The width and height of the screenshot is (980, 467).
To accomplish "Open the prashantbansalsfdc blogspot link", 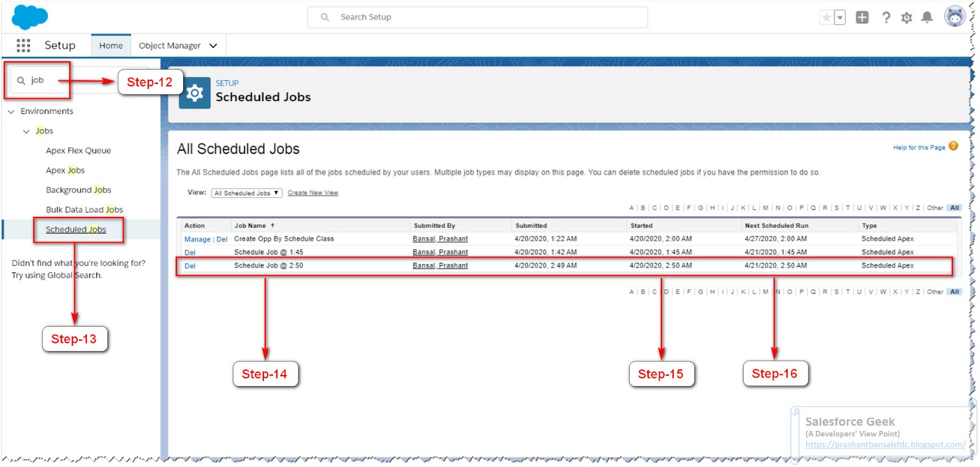I will pyautogui.click(x=885, y=445).
